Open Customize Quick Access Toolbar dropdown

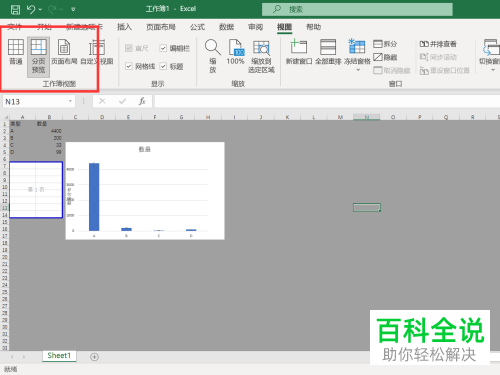point(73,10)
